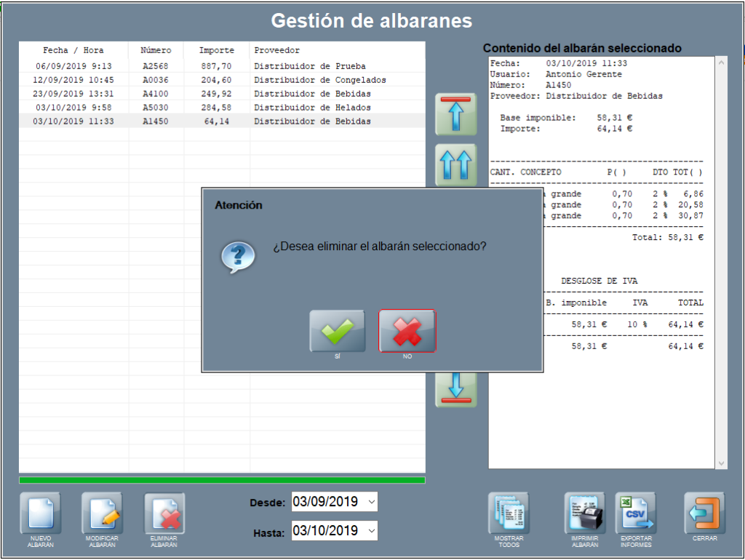Jump to first row with top arrow
The height and width of the screenshot is (560, 745).
(456, 114)
